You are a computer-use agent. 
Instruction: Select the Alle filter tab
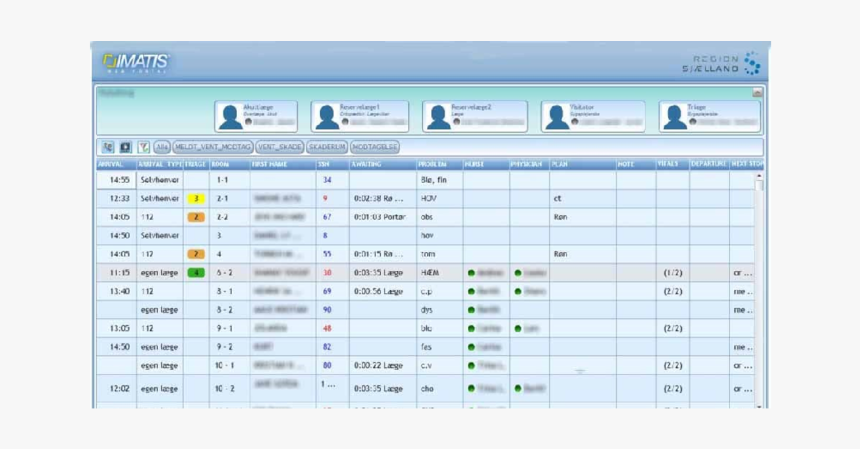162,147
